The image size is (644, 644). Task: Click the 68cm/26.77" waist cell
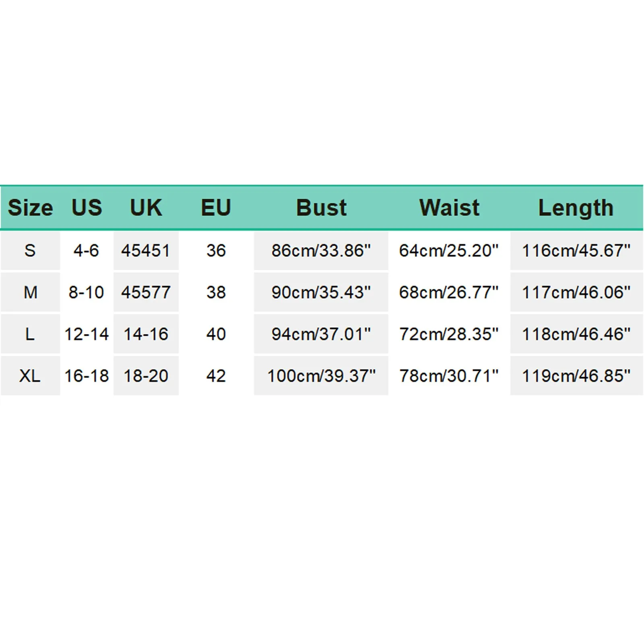pyautogui.click(x=449, y=292)
